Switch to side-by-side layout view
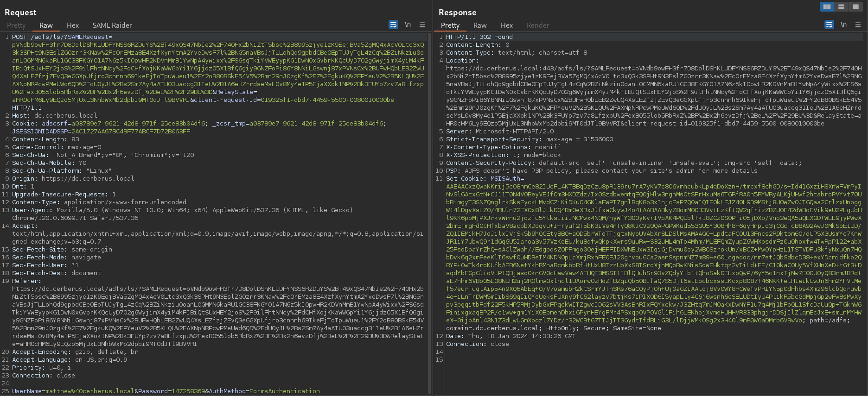The image size is (868, 396). tap(827, 6)
